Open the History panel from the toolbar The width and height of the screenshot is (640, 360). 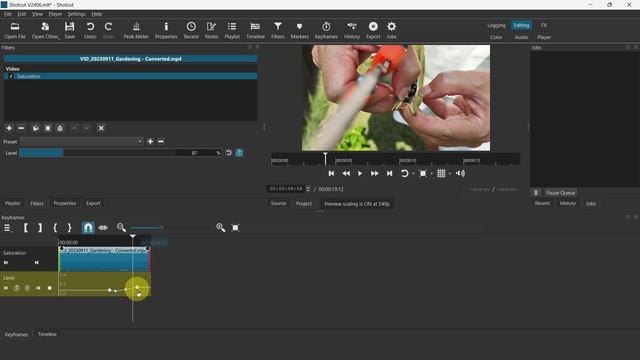(x=351, y=31)
